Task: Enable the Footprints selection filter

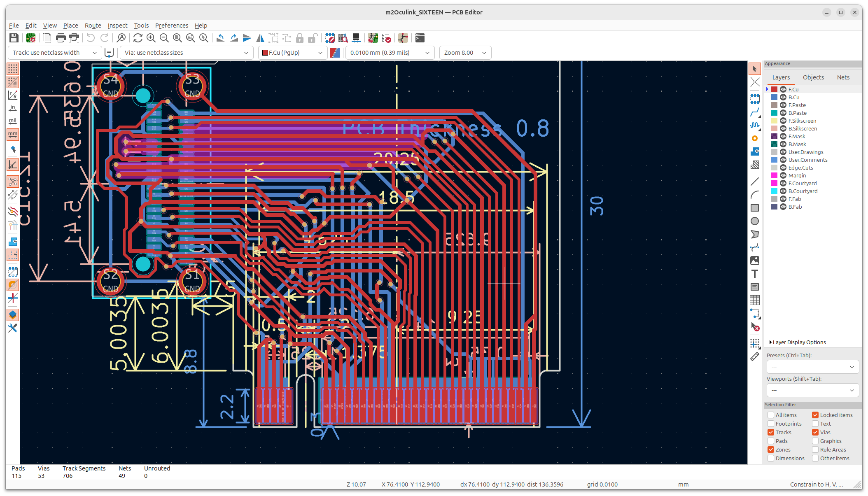Action: 771,424
